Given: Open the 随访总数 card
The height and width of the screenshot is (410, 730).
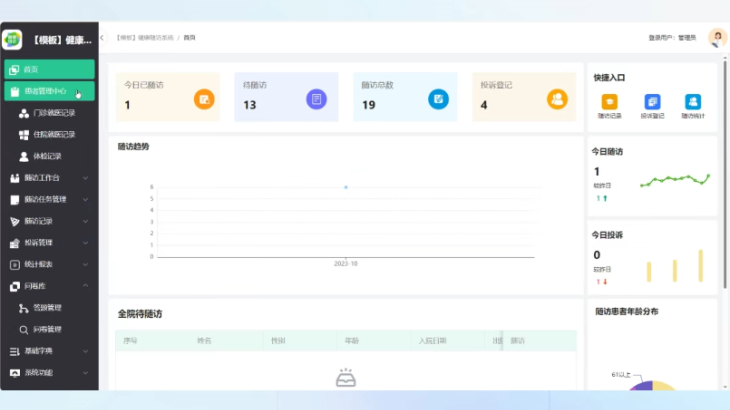Looking at the screenshot, I should (405, 97).
